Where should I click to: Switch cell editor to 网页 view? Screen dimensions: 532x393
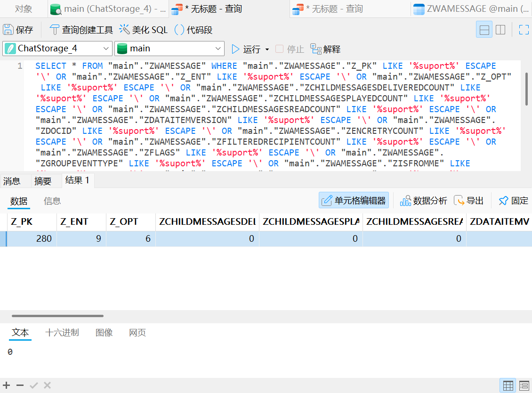pos(137,333)
